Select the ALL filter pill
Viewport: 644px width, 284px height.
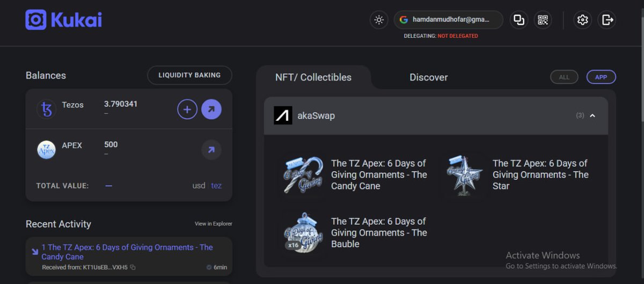(x=564, y=77)
